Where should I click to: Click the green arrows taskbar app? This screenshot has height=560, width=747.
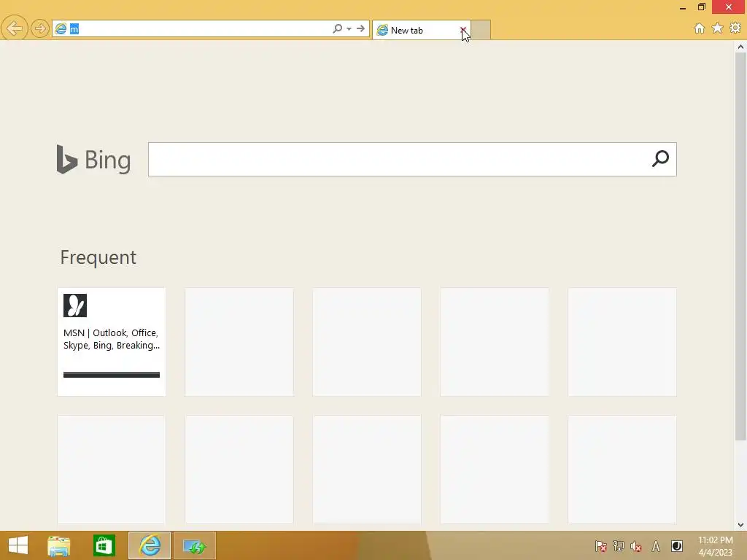tap(195, 545)
